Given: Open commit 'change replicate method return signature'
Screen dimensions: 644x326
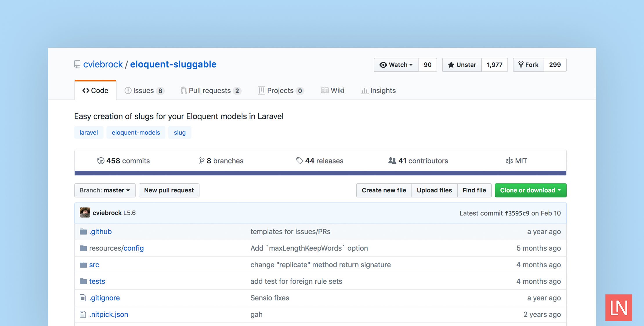Looking at the screenshot, I should pos(321,265).
